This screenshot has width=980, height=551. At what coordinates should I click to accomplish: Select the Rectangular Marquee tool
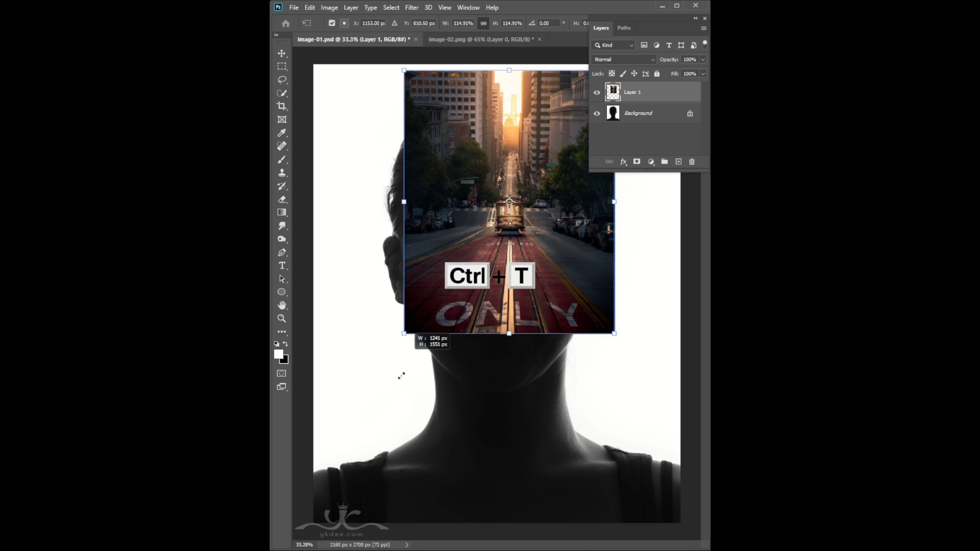point(282,66)
